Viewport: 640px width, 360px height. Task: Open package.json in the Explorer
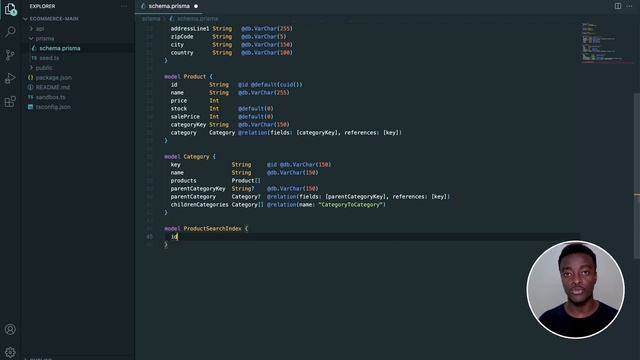click(x=53, y=78)
